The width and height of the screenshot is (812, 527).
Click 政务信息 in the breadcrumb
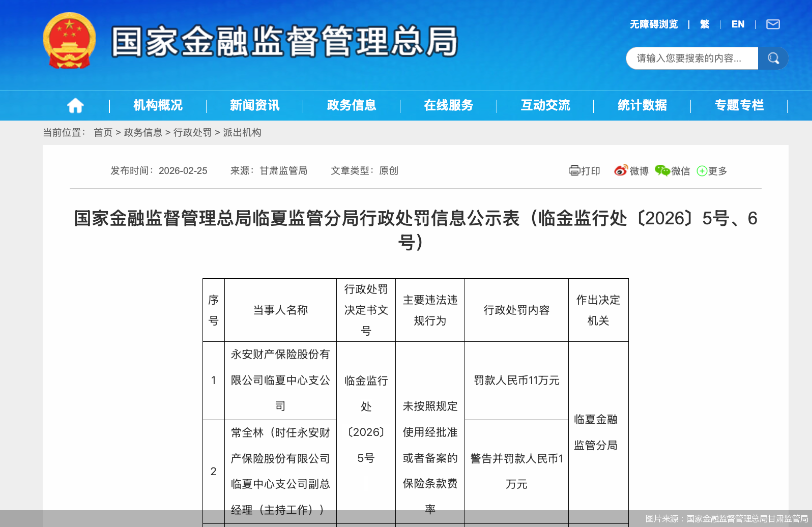pyautogui.click(x=143, y=133)
